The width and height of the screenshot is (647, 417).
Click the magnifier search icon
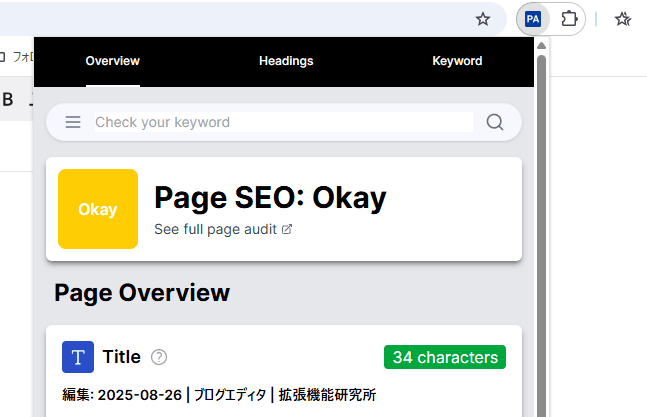(495, 122)
